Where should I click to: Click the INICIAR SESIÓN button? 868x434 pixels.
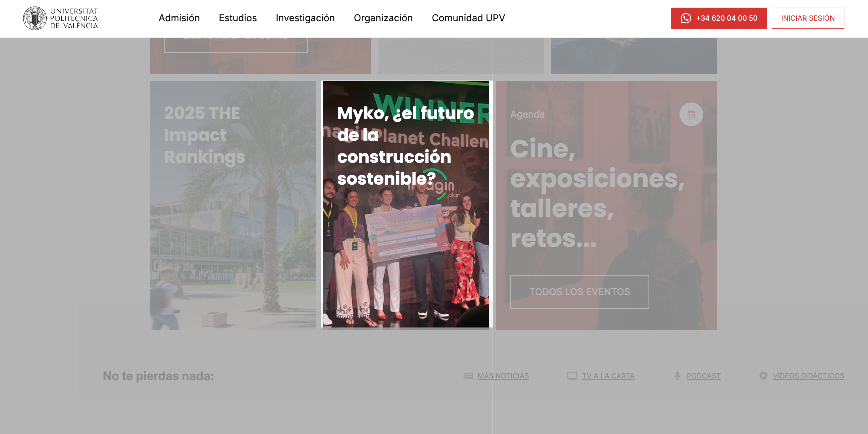(x=808, y=18)
